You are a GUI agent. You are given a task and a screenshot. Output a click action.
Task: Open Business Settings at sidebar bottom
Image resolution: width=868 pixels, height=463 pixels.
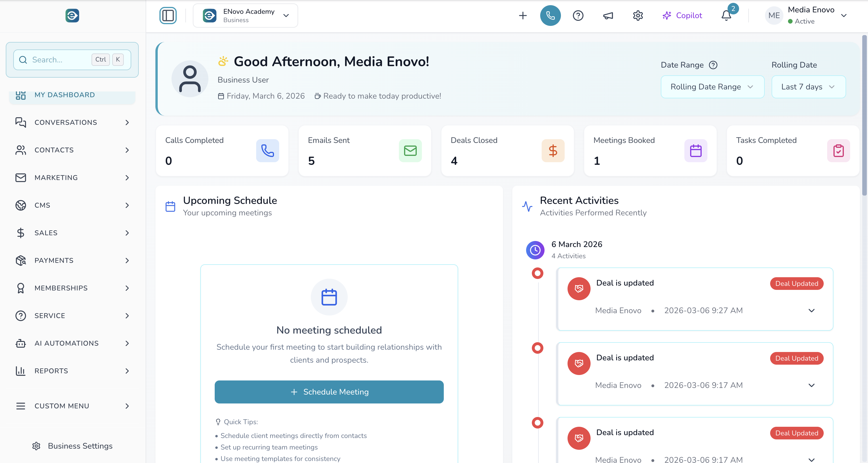[80, 446]
